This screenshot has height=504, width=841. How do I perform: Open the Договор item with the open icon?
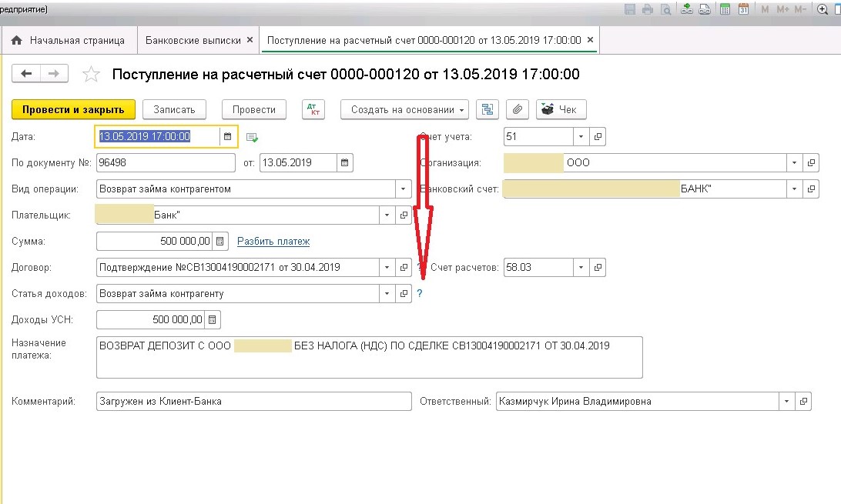pos(404,267)
